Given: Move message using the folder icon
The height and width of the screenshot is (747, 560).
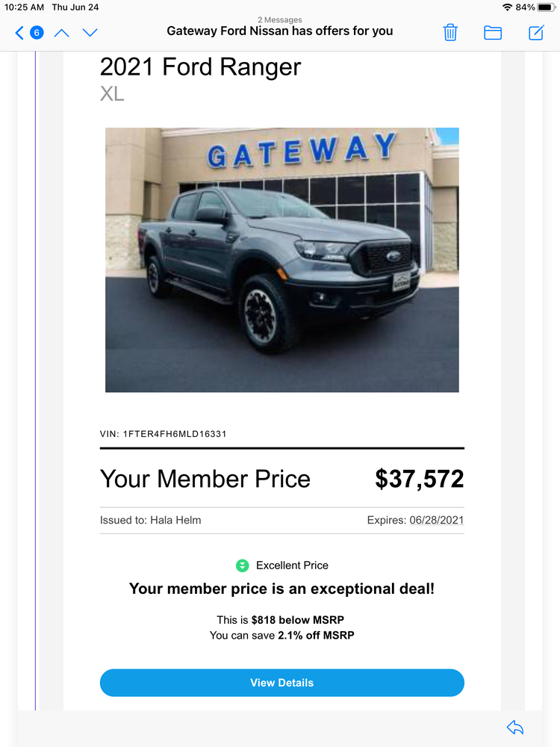Looking at the screenshot, I should click(493, 32).
